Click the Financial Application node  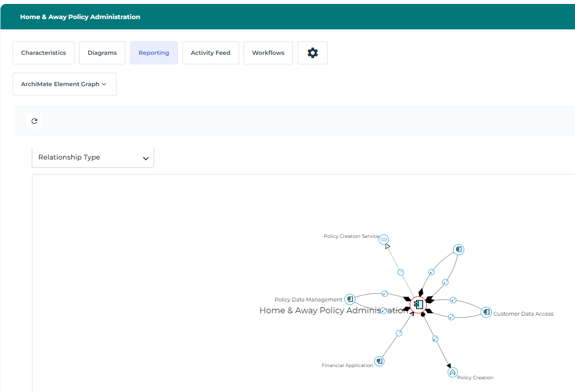click(379, 361)
